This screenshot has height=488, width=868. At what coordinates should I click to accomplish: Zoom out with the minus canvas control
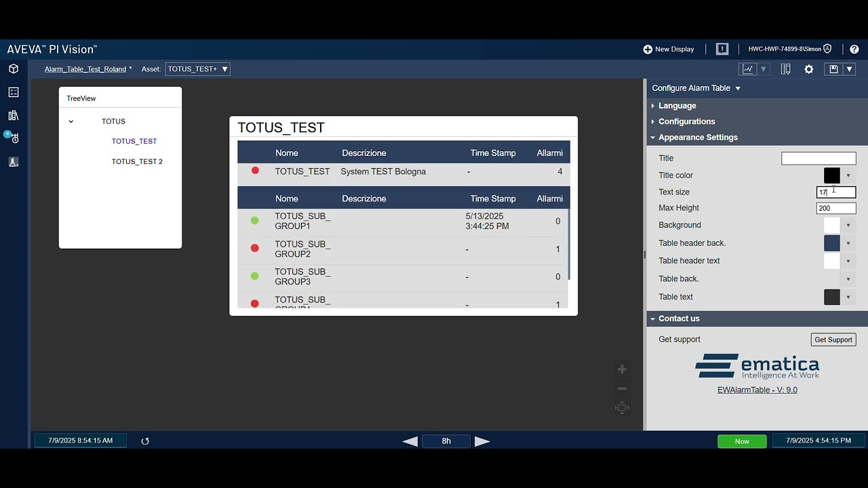pos(622,388)
